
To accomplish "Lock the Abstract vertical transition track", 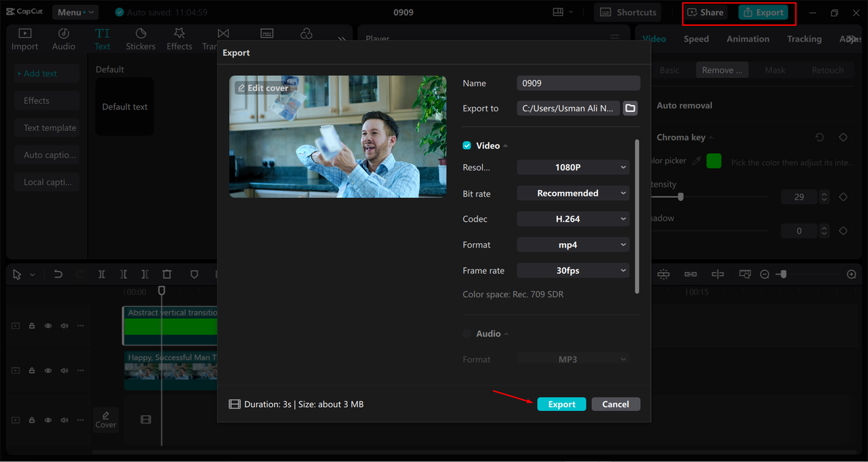I will point(32,326).
